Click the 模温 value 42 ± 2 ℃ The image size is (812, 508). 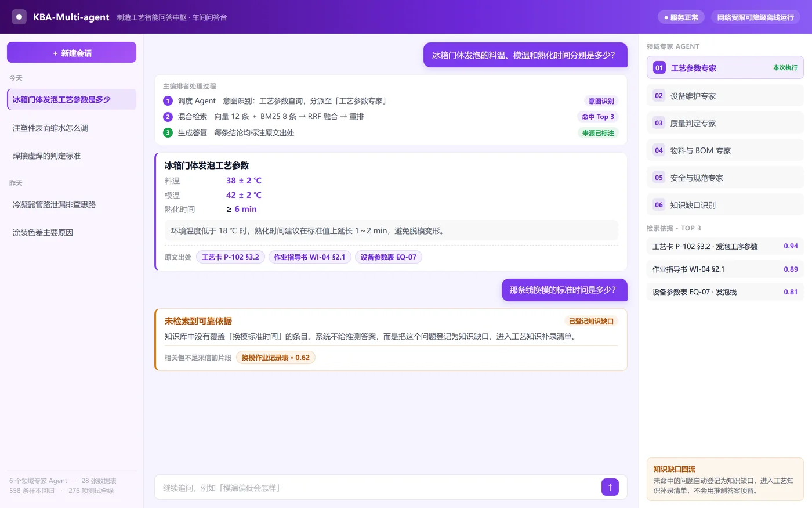point(244,195)
